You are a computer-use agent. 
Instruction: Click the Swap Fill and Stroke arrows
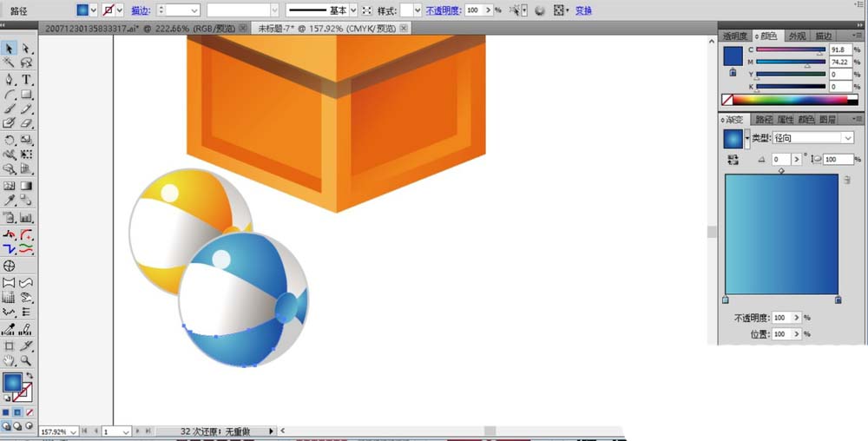click(x=30, y=376)
